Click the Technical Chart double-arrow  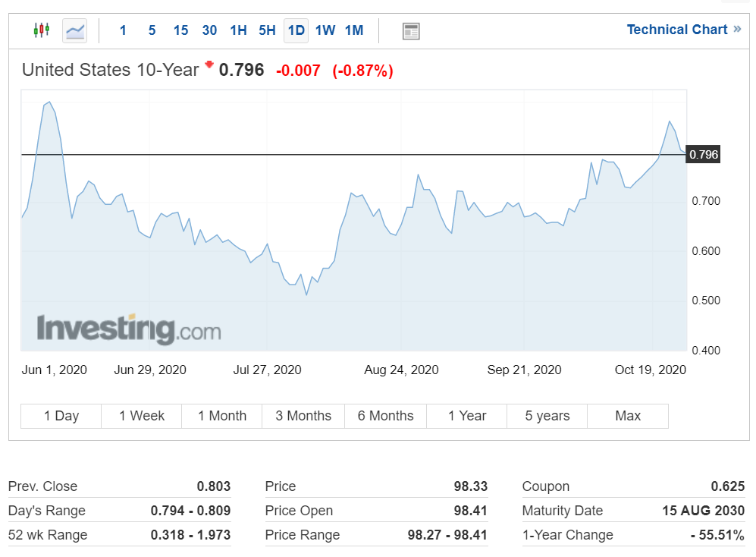[x=737, y=29]
